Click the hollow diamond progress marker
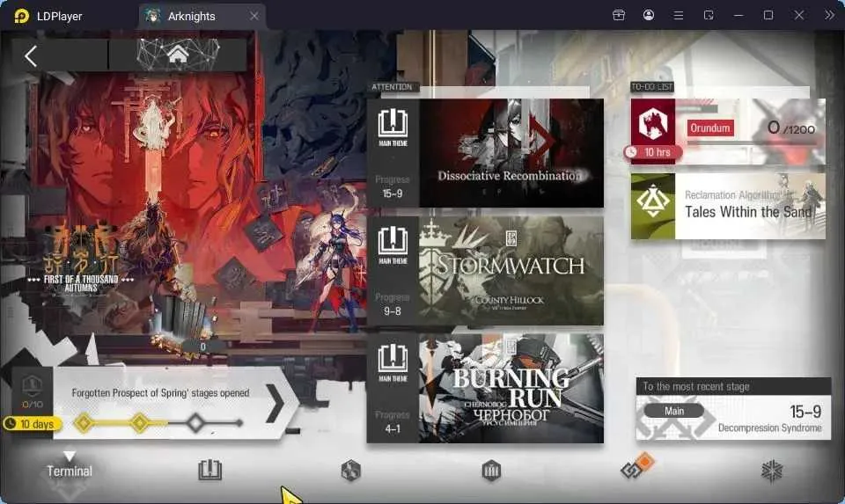Screen dimensions: 845x504 [195, 423]
